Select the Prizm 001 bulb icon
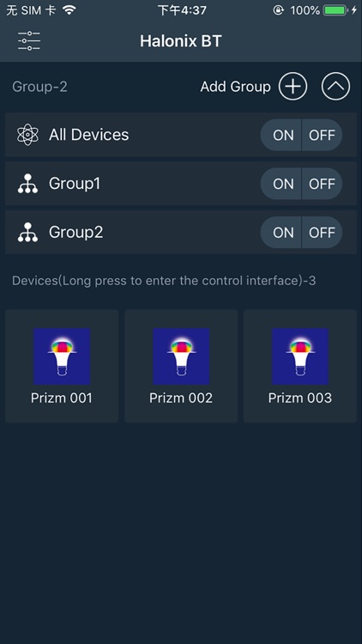This screenshot has height=644, width=362. (62, 356)
